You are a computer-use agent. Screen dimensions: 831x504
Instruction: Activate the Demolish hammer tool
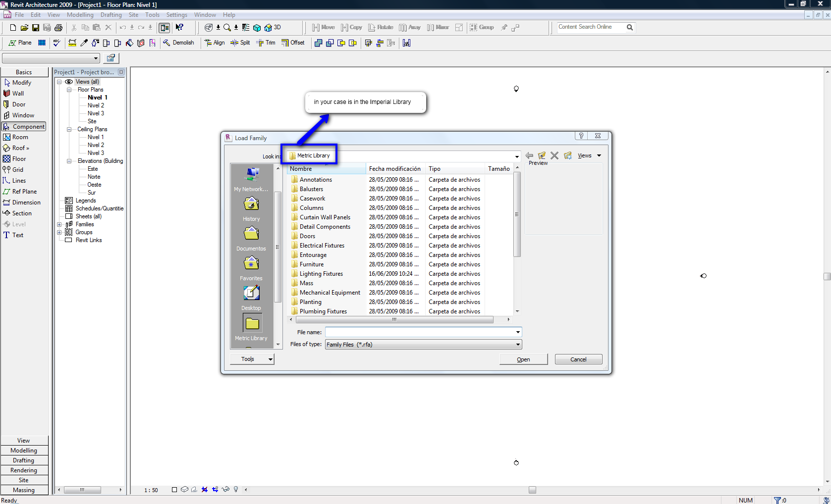coord(178,43)
